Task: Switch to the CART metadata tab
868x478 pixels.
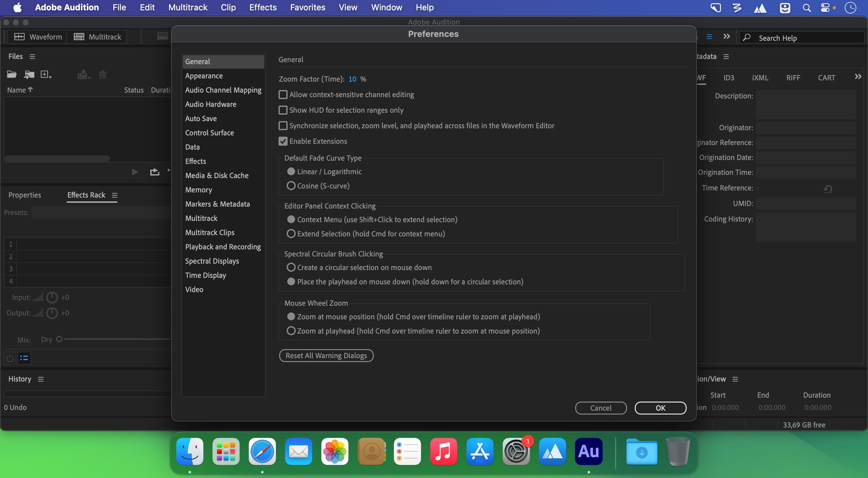Action: pos(827,78)
